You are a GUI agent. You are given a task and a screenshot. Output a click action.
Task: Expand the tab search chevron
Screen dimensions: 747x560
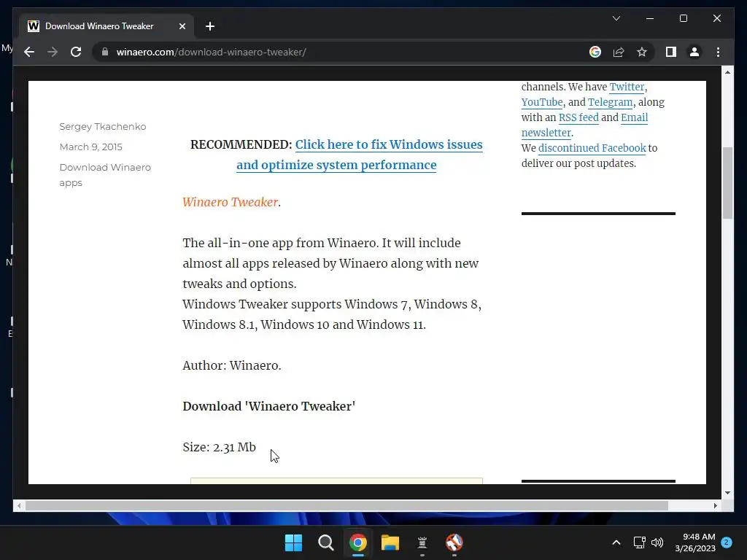[616, 18]
